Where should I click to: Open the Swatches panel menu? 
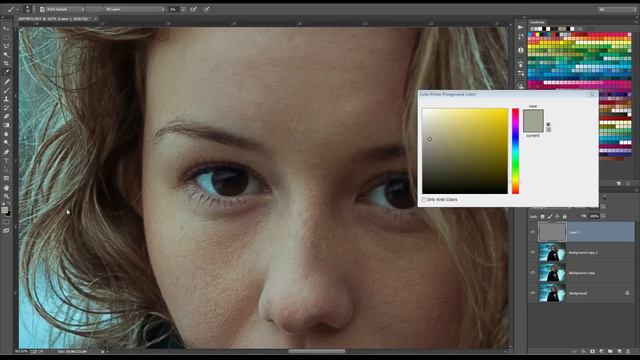(x=635, y=22)
